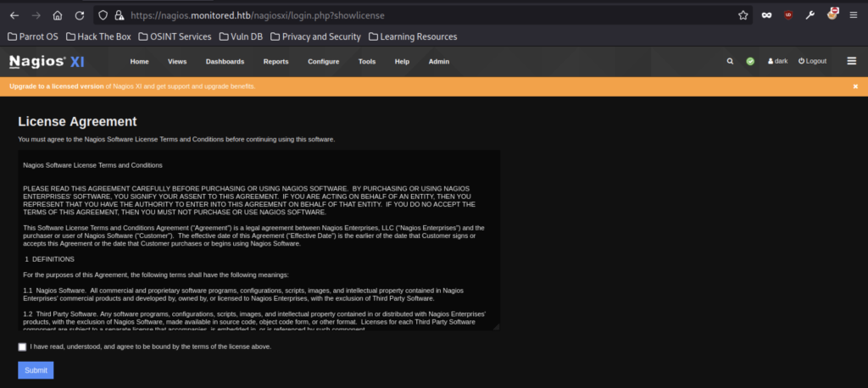Click the green system status check icon
Screen dimensions: 868x388
750,62
